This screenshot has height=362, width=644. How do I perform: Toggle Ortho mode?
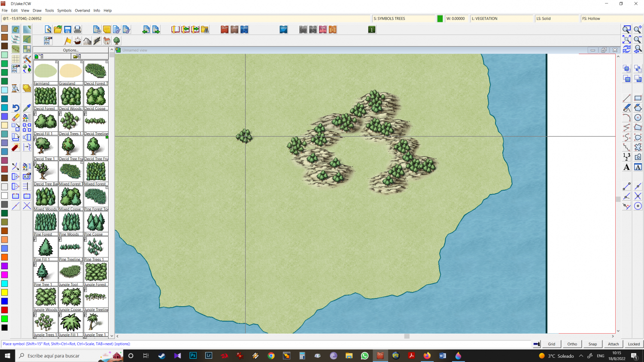572,344
